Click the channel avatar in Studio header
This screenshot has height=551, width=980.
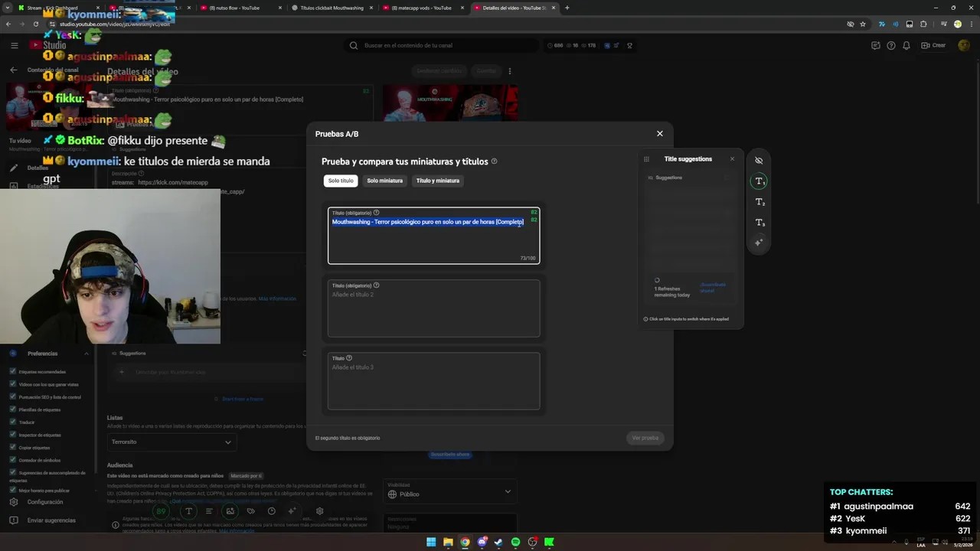(964, 45)
